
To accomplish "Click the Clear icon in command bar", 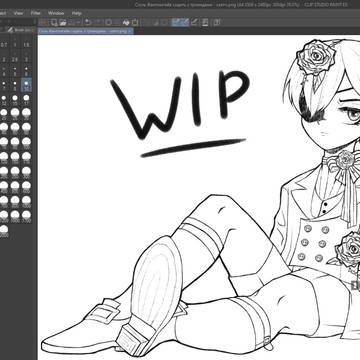I will (x=109, y=22).
